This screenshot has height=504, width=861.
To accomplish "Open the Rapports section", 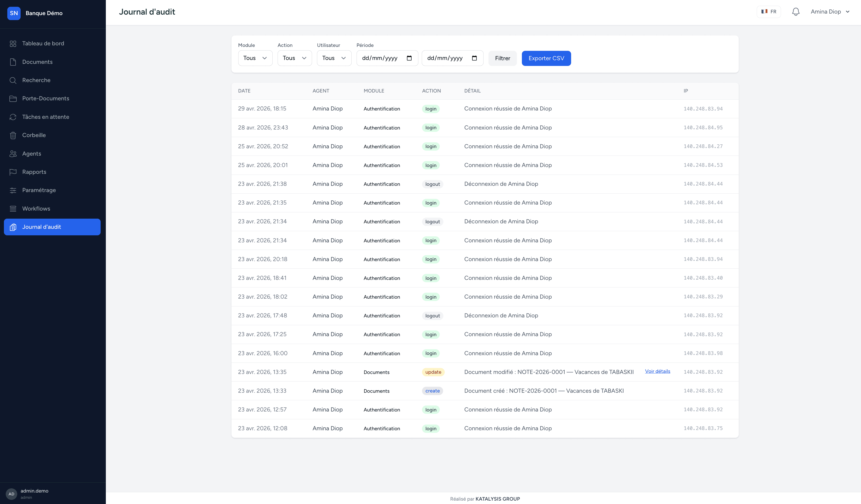I will tap(52, 172).
